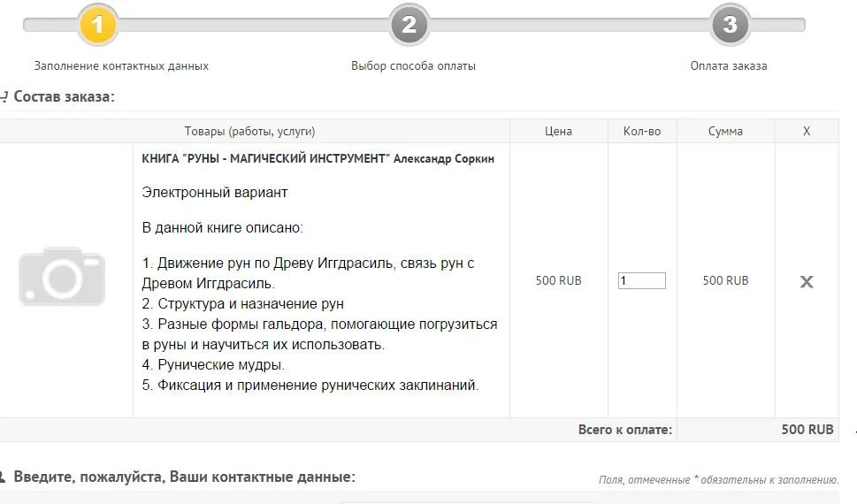Click the step 2 circle in progress bar
The height and width of the screenshot is (504, 857).
coord(409,25)
